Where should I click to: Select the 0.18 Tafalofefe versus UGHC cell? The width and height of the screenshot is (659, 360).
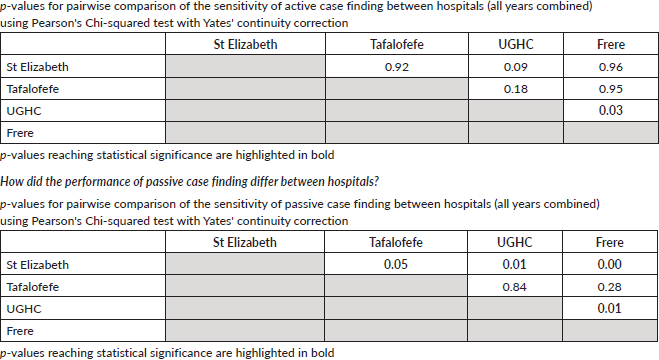coord(515,89)
